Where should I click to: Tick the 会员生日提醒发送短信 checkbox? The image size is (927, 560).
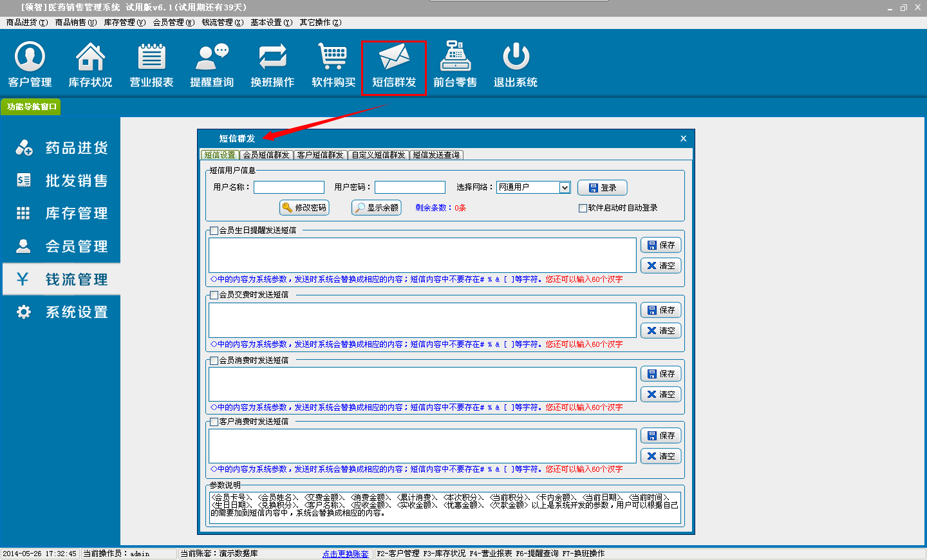tap(214, 230)
